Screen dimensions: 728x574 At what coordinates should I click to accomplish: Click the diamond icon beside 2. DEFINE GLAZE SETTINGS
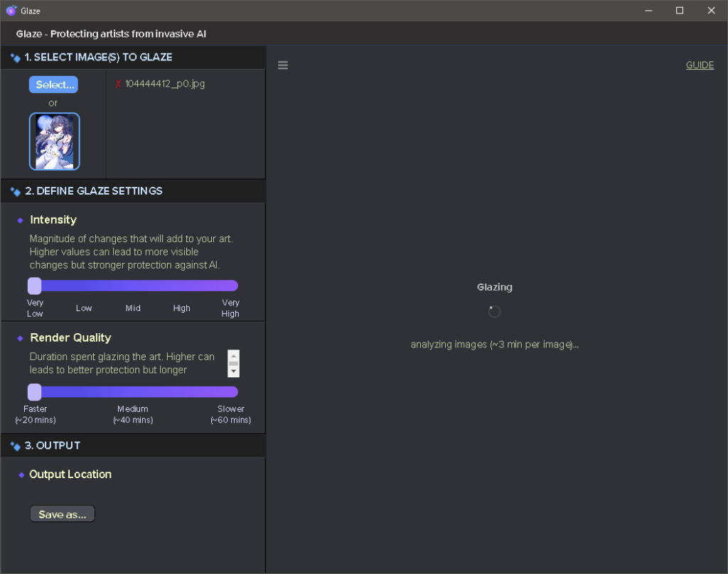(16, 191)
